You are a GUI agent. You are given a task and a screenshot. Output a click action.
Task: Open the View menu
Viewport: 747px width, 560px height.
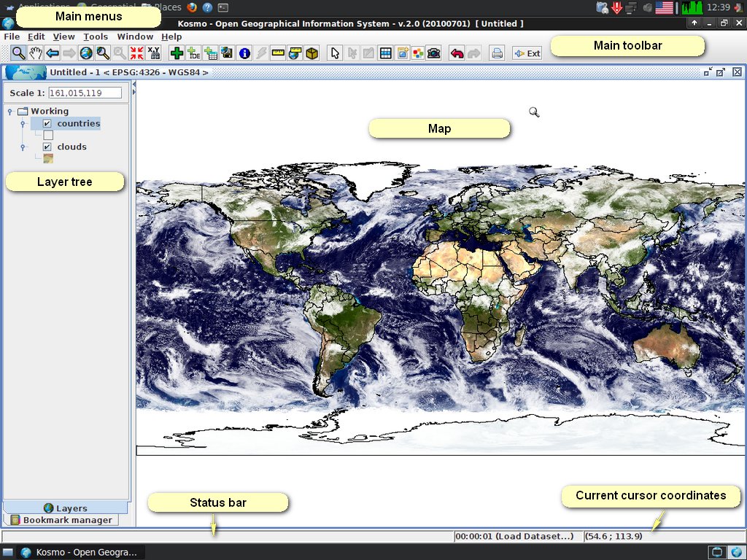click(64, 36)
